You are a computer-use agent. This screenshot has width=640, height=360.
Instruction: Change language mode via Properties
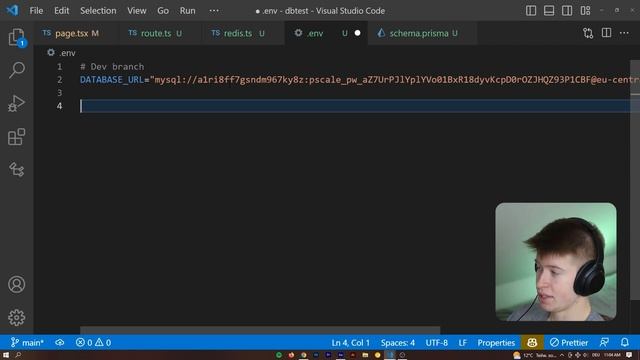[496, 342]
